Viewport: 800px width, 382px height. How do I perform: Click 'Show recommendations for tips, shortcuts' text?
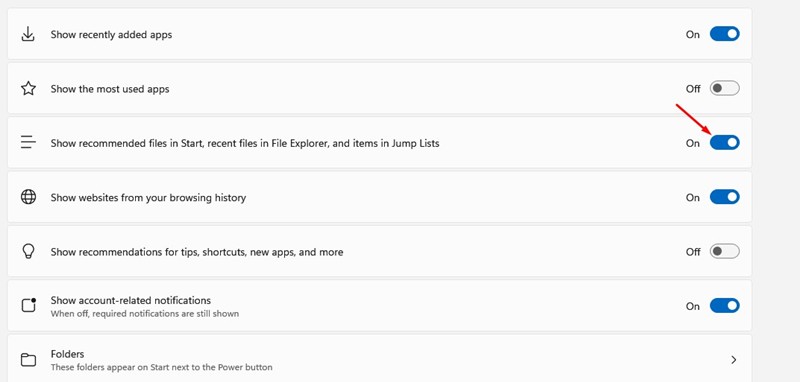pos(197,252)
